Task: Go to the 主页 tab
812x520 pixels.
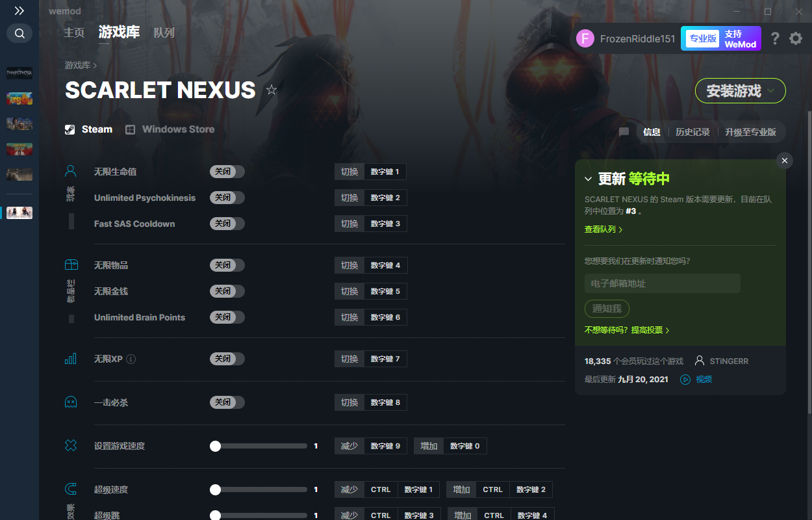Action: pos(74,32)
